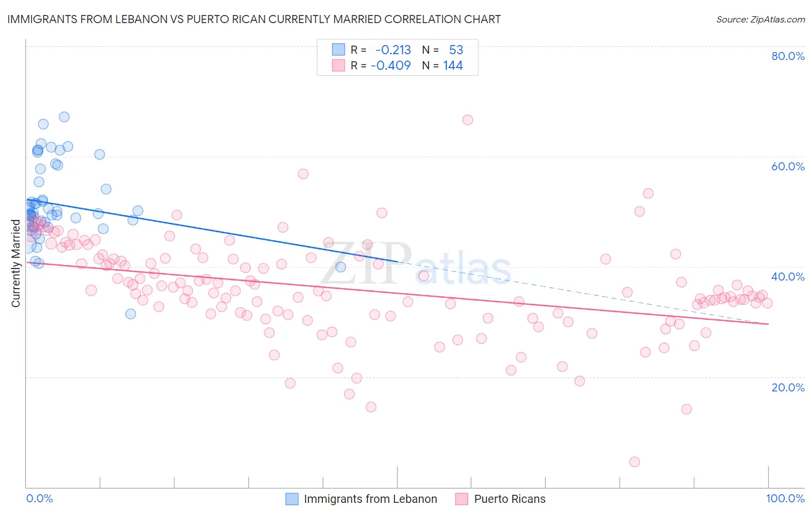Click the blue swatch beside R = -0.213
This screenshot has width=812, height=515.
(338, 50)
